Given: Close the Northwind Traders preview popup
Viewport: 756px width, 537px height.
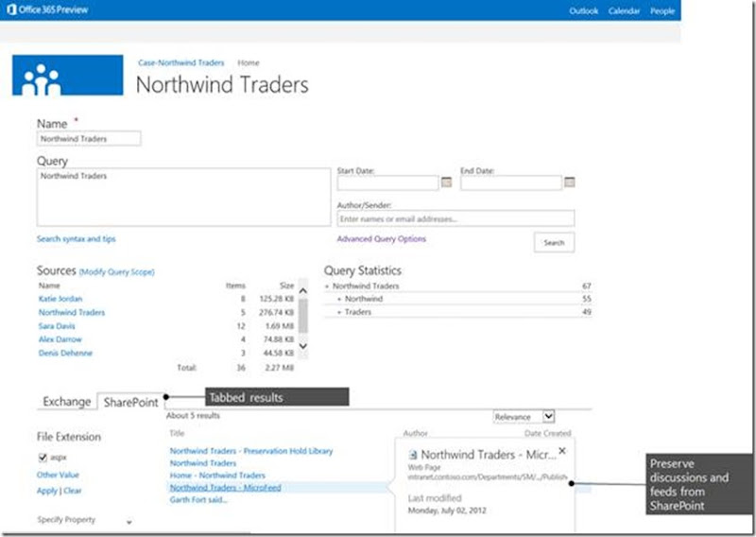Looking at the screenshot, I should (561, 451).
